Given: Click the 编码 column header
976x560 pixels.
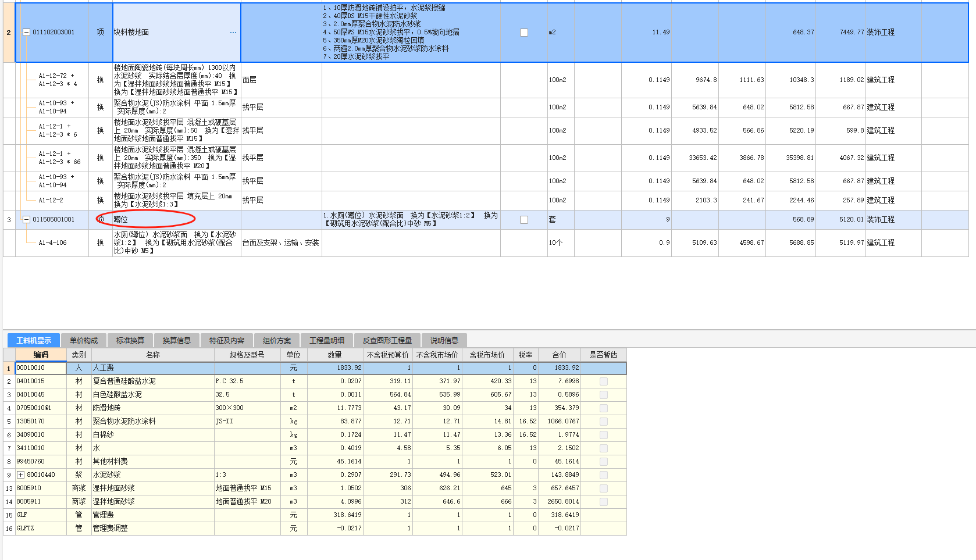Looking at the screenshot, I should 41,355.
